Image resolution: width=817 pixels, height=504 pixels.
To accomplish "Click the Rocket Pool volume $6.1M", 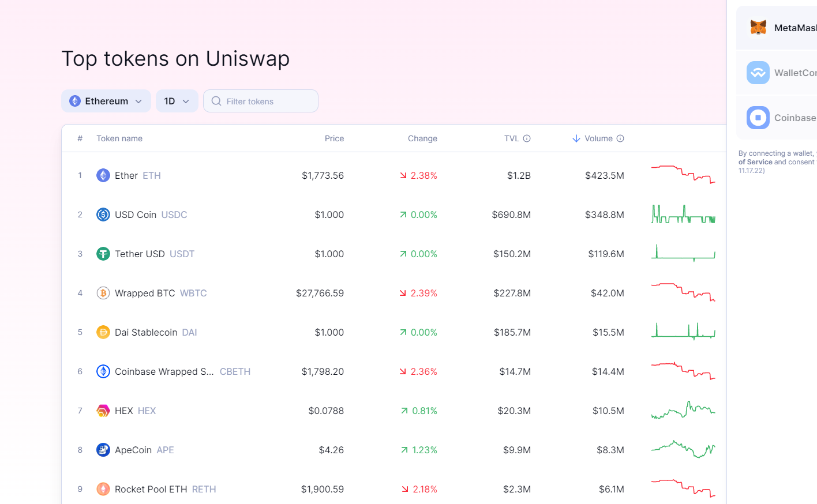I will pos(612,489).
